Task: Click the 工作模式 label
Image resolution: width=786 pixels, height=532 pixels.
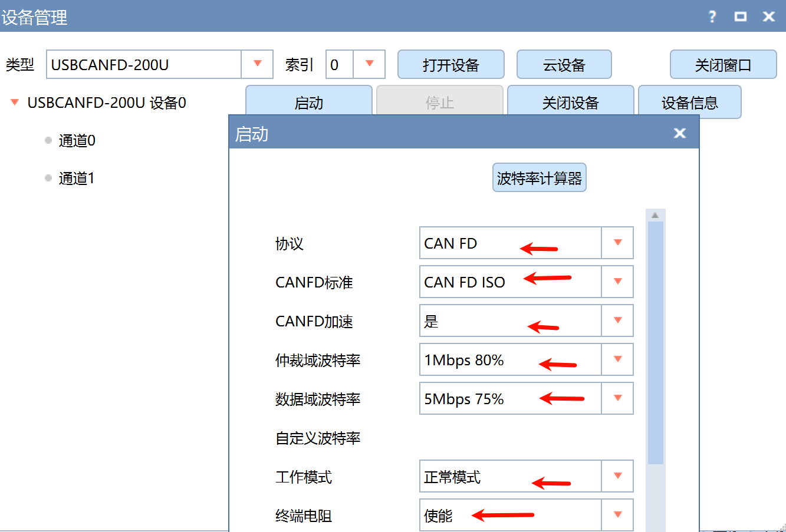Action: tap(304, 477)
